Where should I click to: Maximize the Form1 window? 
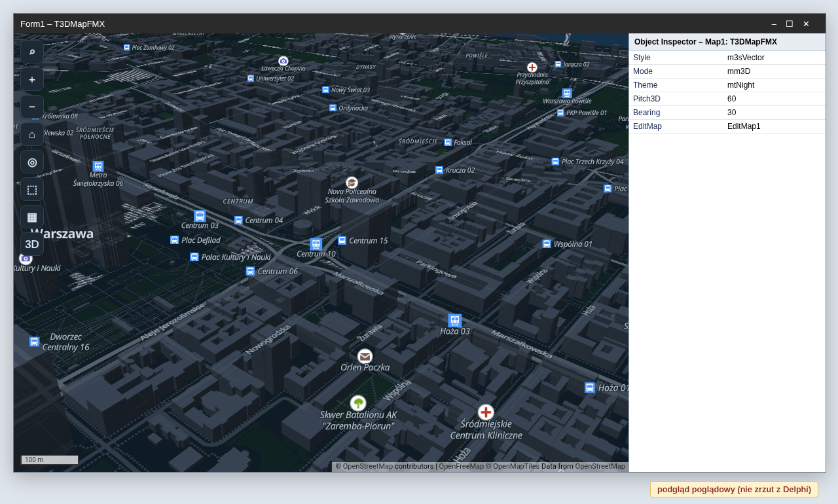click(790, 24)
